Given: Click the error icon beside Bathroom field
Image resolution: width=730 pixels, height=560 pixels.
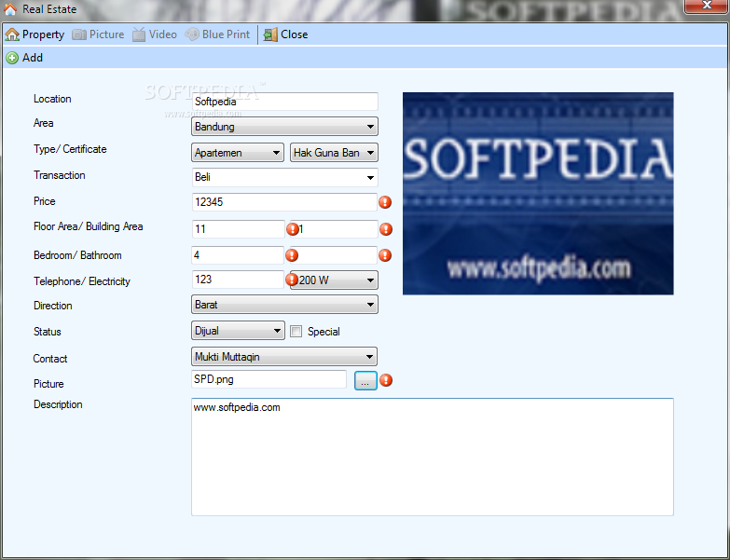Looking at the screenshot, I should click(385, 255).
